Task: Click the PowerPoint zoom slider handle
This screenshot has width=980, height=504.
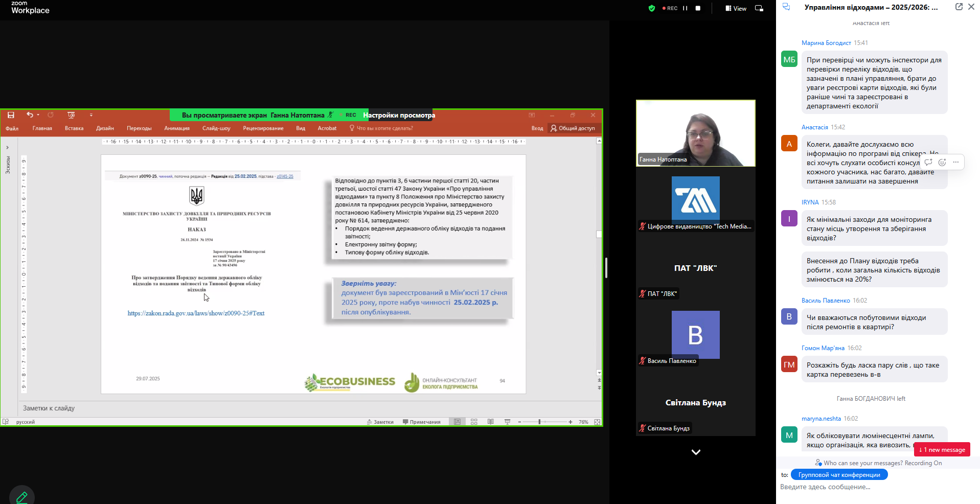Action: [x=539, y=422]
